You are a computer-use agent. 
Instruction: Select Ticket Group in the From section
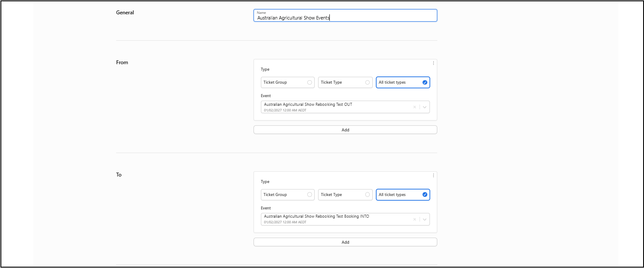tap(287, 82)
